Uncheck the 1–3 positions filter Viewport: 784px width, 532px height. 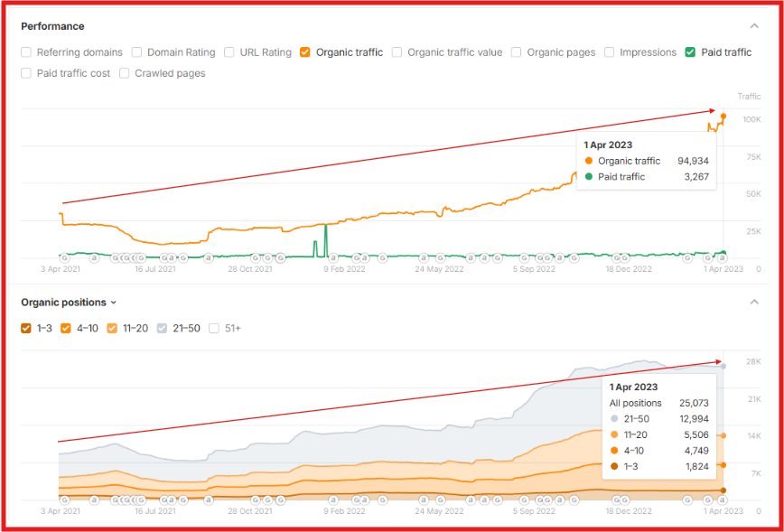(26, 328)
